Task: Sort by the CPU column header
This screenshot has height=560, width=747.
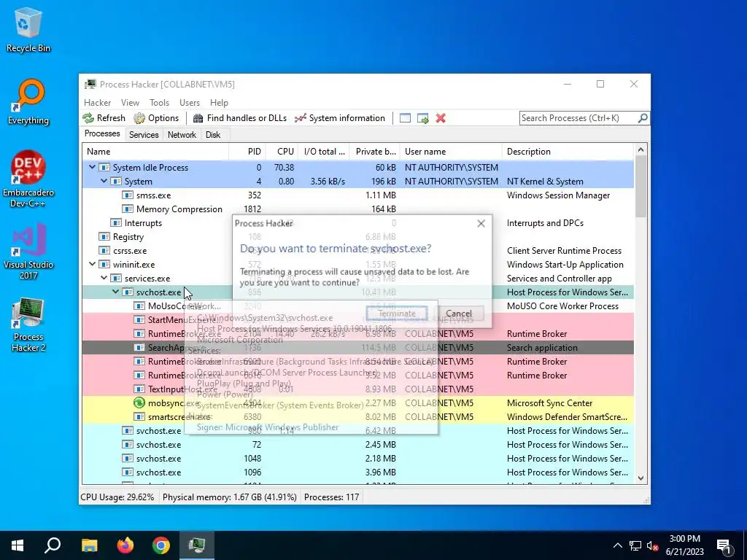Action: coord(282,152)
